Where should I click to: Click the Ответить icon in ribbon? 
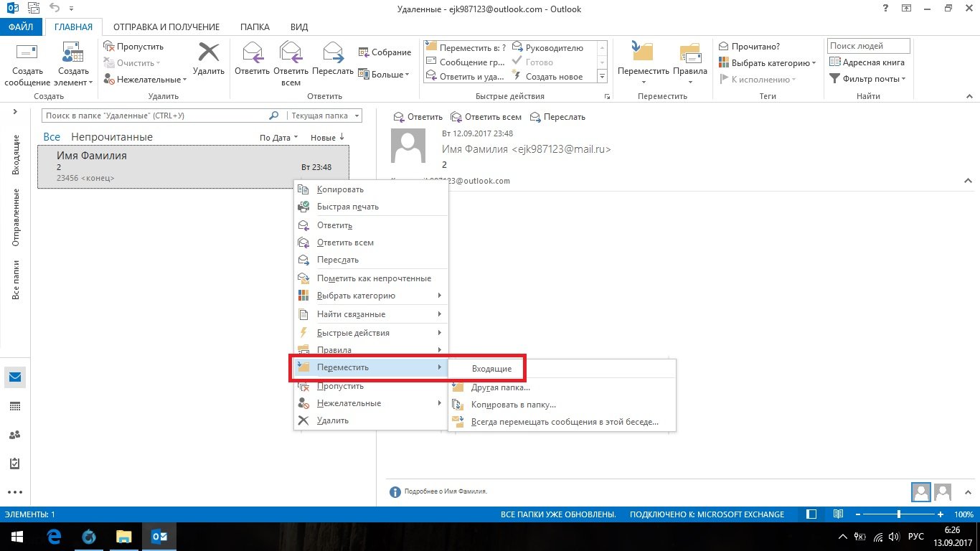[252, 53]
